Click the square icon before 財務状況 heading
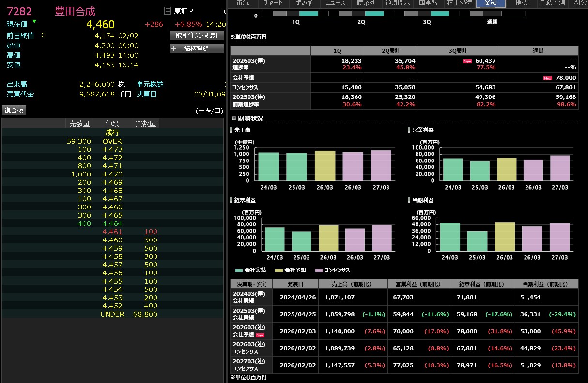The height and width of the screenshot is (383, 588). (x=233, y=118)
